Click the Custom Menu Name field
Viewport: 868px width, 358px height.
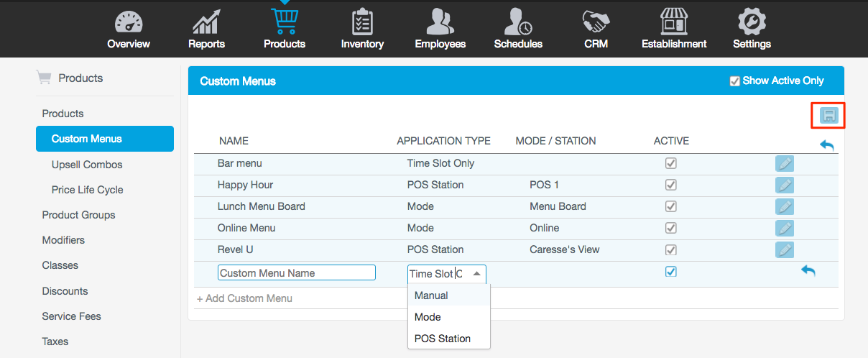296,273
